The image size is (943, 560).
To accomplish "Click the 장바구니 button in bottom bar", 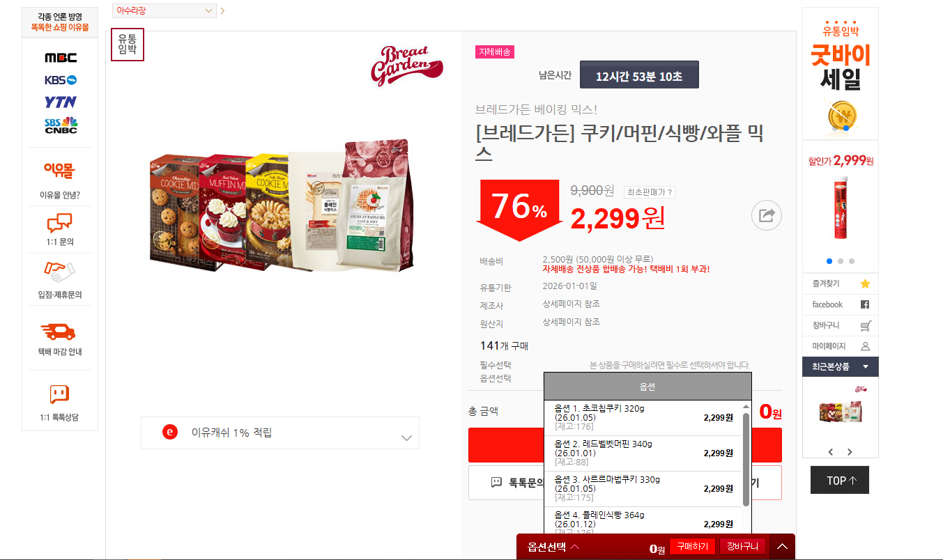I will tap(743, 547).
